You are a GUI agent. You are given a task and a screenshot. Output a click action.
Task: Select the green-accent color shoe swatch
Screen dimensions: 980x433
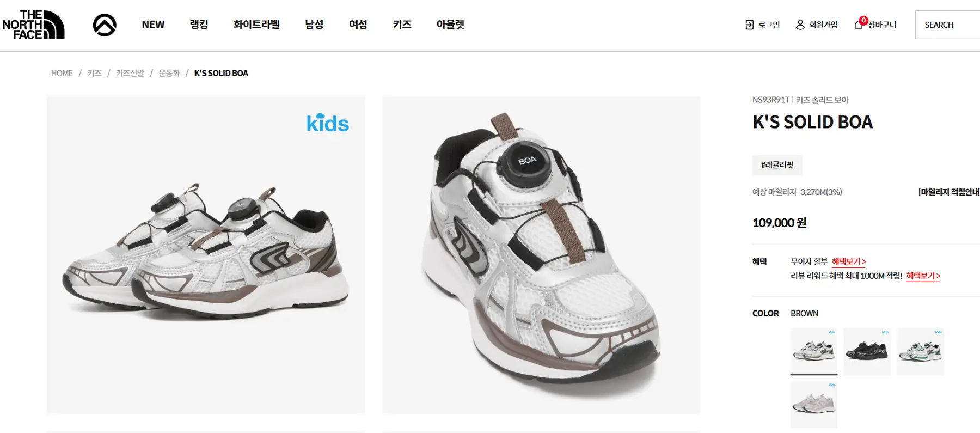point(920,351)
